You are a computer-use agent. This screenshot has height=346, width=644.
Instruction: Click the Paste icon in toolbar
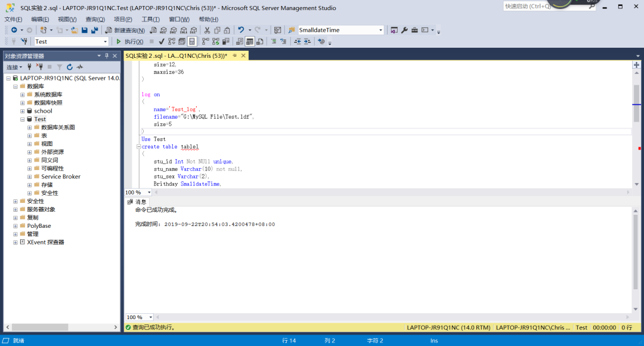227,30
